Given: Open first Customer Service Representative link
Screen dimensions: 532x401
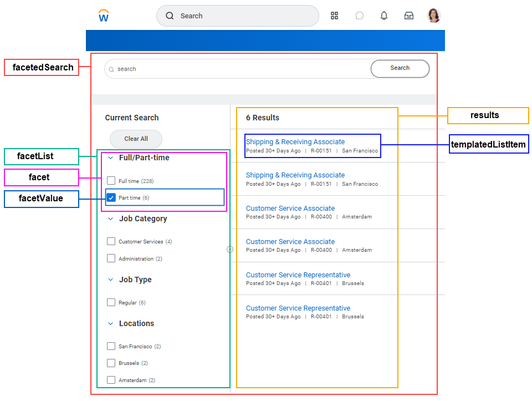Looking at the screenshot, I should click(298, 275).
